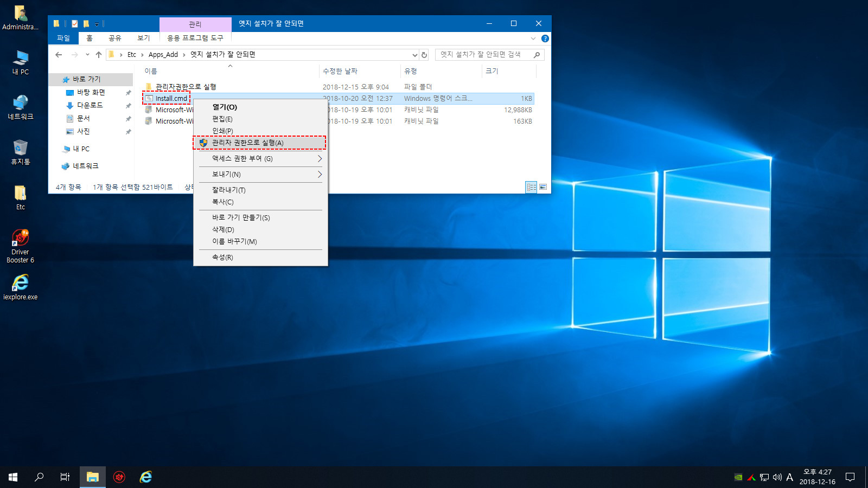Choose 잘라내기(T) in context menu
Screen dimensions: 868x488
(260, 190)
